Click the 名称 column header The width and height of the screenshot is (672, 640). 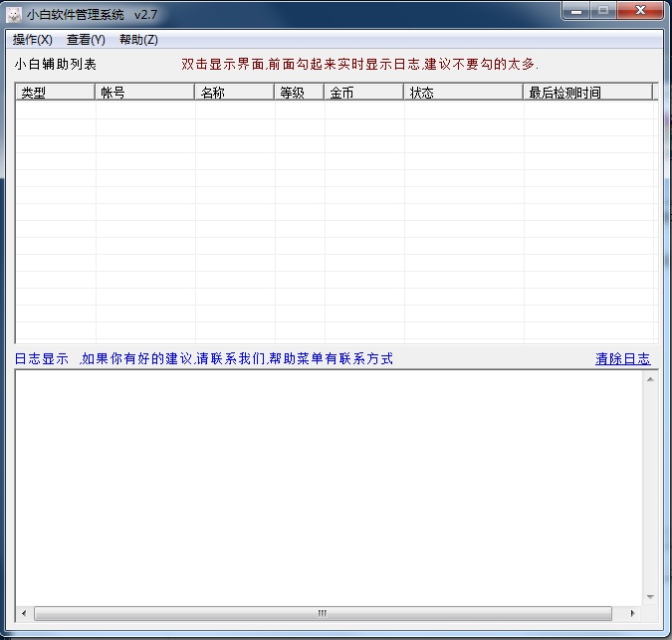[x=234, y=93]
